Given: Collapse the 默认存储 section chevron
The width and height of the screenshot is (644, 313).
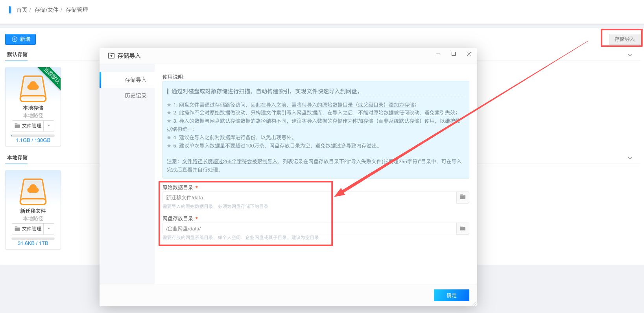Looking at the screenshot, I should tap(630, 55).
